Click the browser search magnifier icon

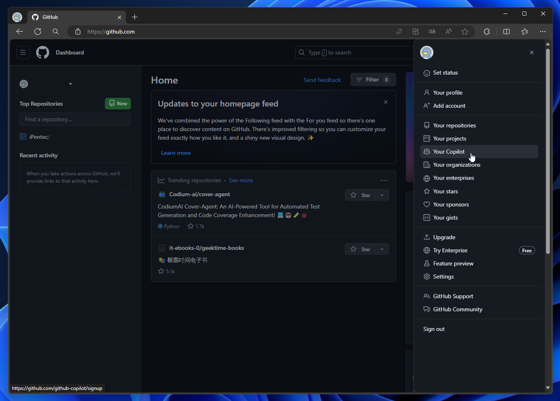click(x=56, y=32)
